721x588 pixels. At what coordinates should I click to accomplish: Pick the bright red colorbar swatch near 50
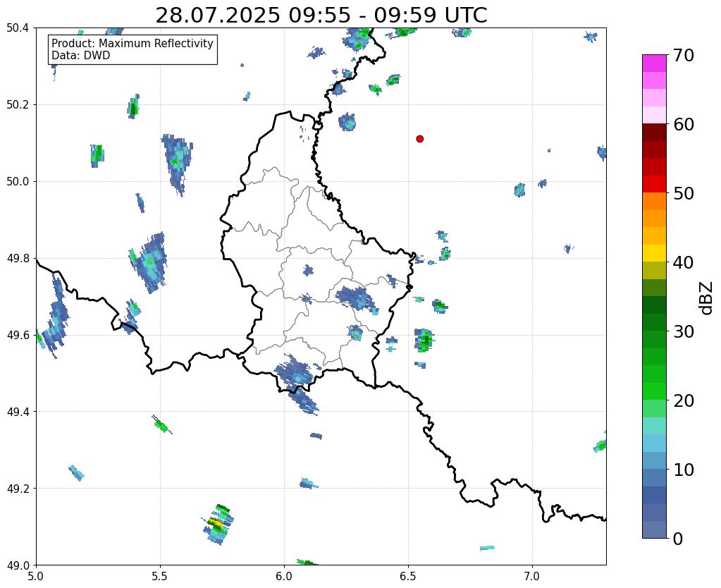coord(654,184)
